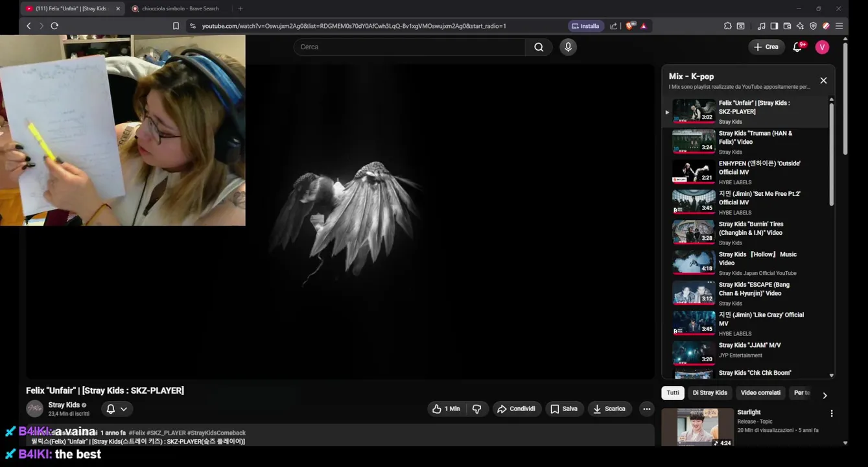The height and width of the screenshot is (467, 868).
Task: Close the Felix Unfair browser tab
Action: 118,8
